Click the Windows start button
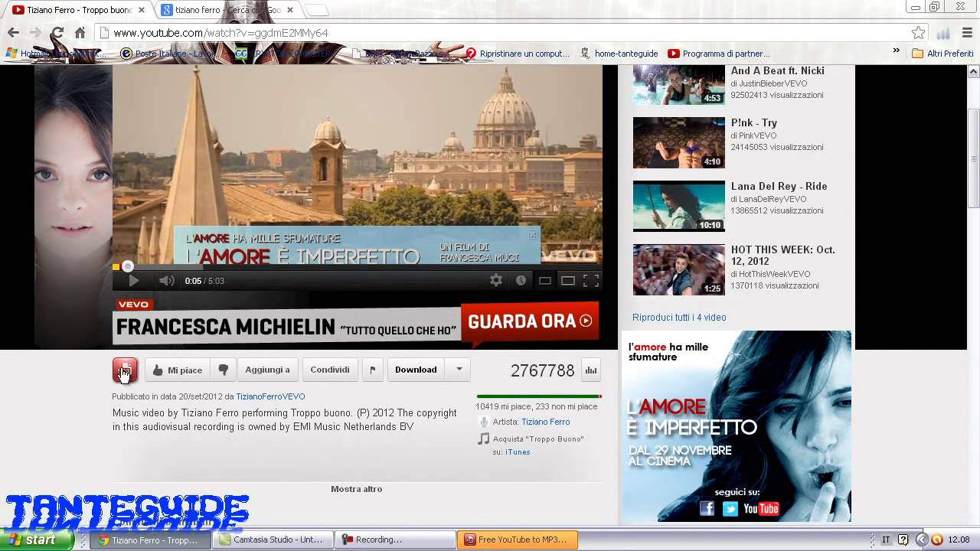This screenshot has height=551, width=980. point(37,540)
